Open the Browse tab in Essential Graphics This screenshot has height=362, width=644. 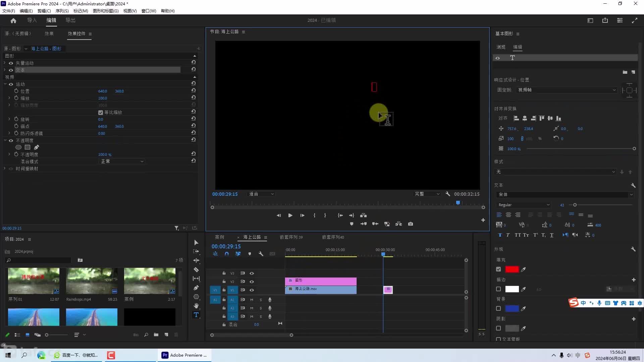(x=501, y=47)
